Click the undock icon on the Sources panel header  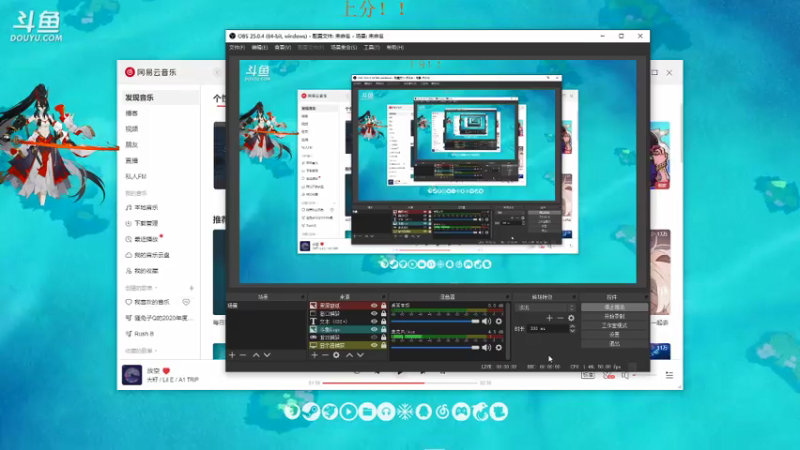[x=384, y=297]
